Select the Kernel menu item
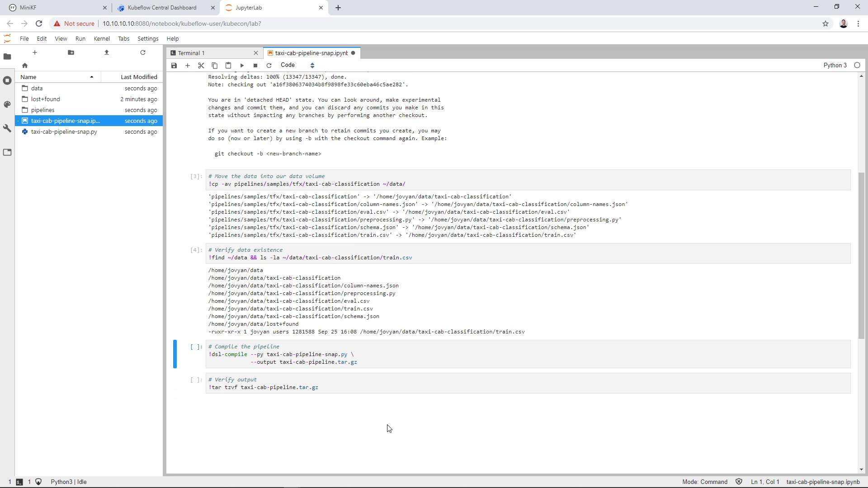Image resolution: width=868 pixels, height=488 pixels. coord(102,39)
